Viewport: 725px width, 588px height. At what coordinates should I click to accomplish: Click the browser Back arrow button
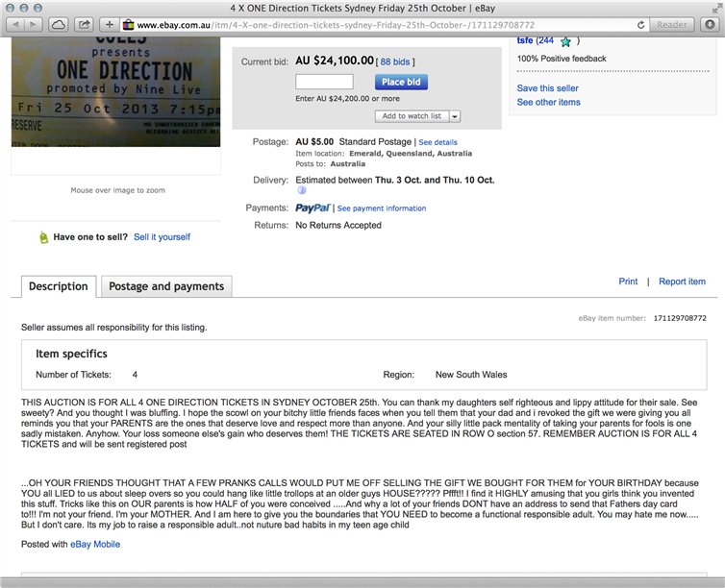[x=14, y=24]
